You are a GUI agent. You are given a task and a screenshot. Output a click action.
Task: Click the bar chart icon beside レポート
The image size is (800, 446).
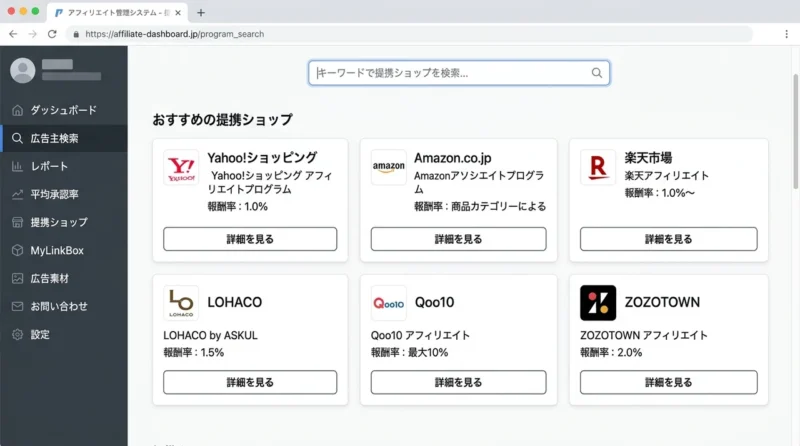(17, 166)
